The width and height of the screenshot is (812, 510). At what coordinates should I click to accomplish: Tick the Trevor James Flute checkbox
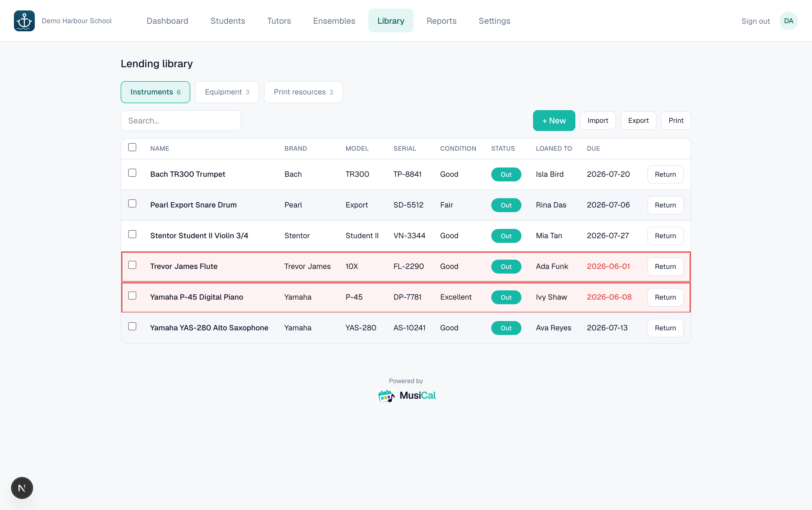tap(132, 265)
